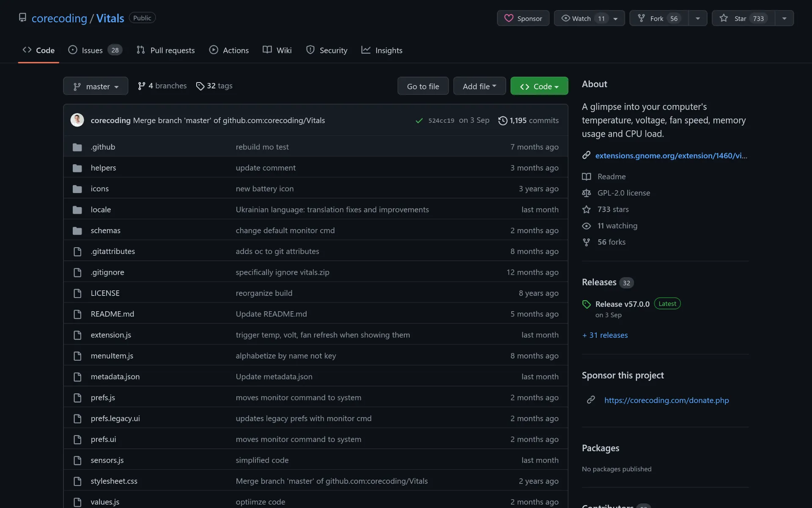
Task: Open the green Code dropdown button
Action: (x=539, y=86)
